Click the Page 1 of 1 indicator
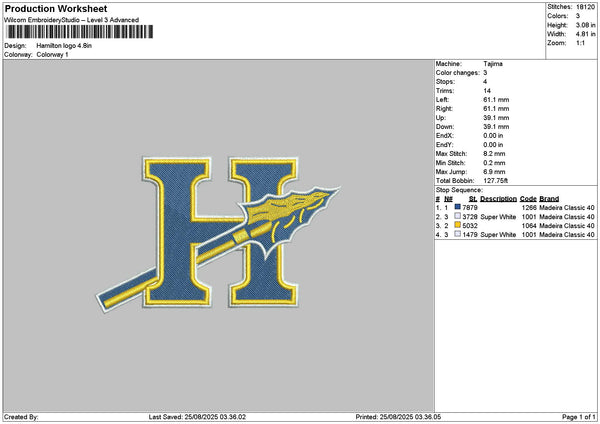This screenshot has height=424, width=600. pyautogui.click(x=579, y=417)
